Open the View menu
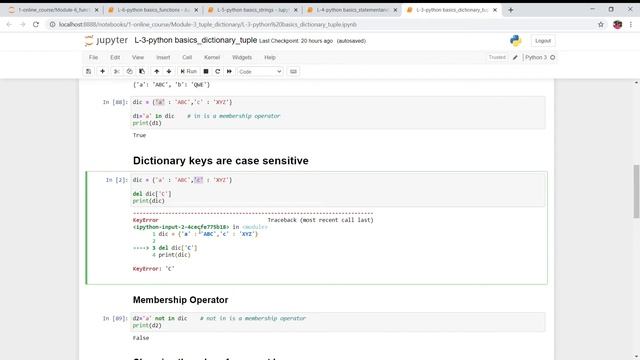This screenshot has width=640, height=360. point(138,58)
